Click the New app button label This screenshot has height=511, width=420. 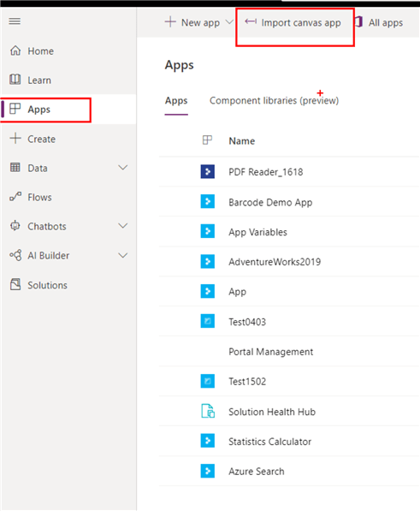coord(200,23)
